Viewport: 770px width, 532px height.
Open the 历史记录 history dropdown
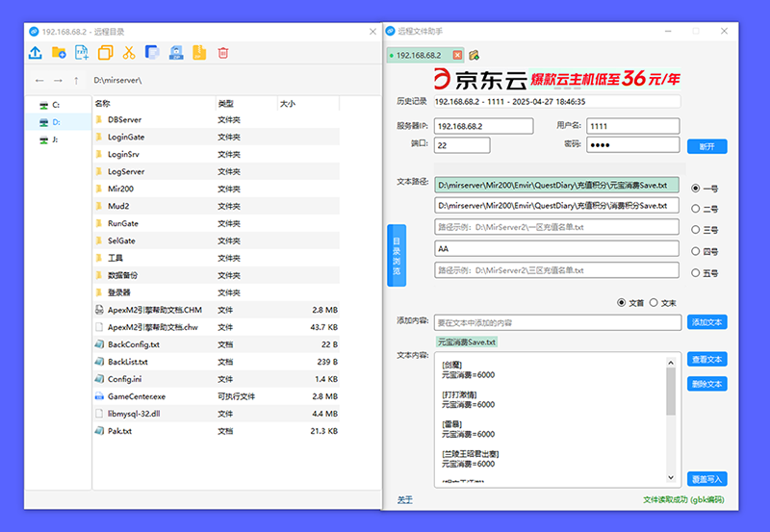tap(556, 101)
